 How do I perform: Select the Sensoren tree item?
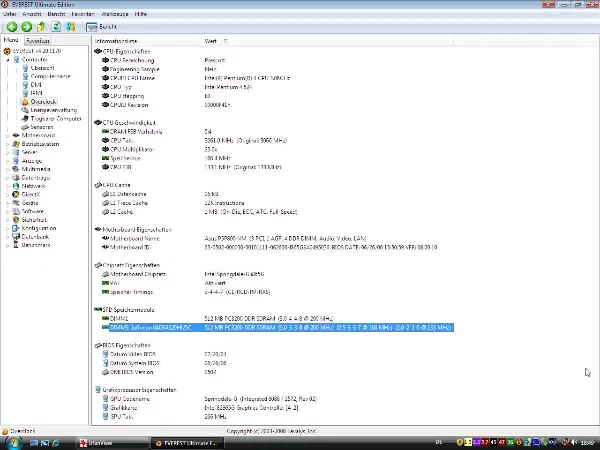click(x=41, y=127)
